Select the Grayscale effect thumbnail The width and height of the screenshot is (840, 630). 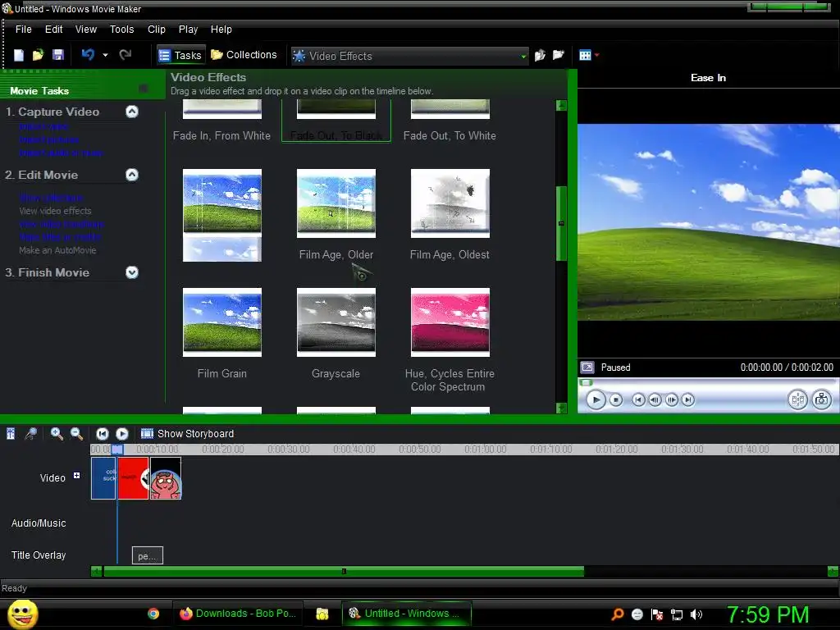336,322
